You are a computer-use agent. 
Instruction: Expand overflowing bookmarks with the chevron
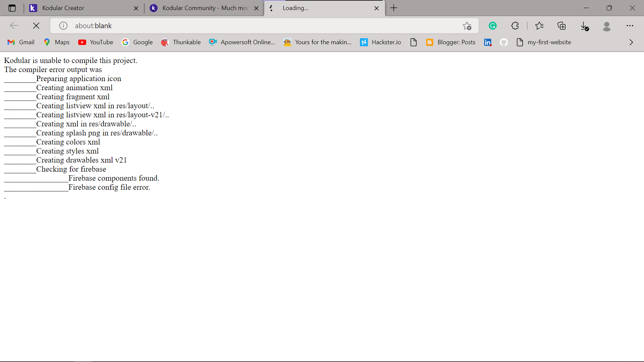(x=631, y=42)
